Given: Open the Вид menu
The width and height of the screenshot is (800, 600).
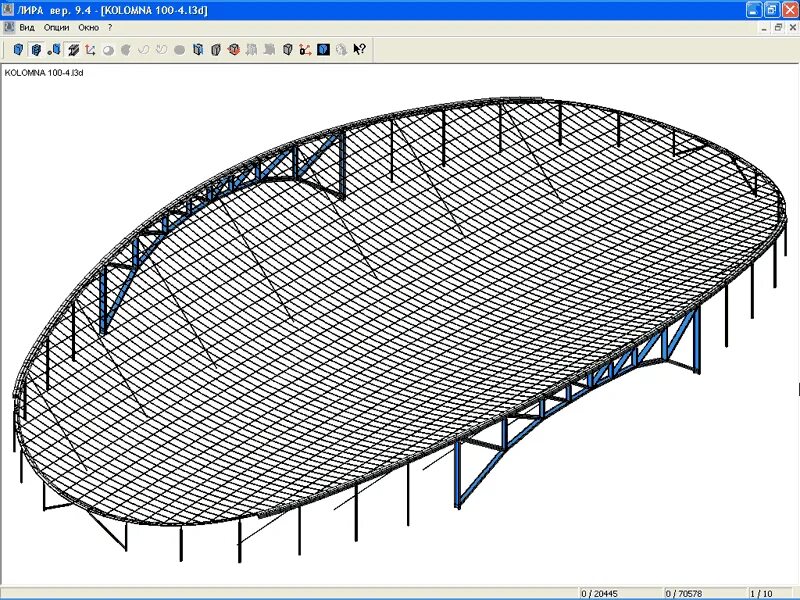Looking at the screenshot, I should (27, 28).
